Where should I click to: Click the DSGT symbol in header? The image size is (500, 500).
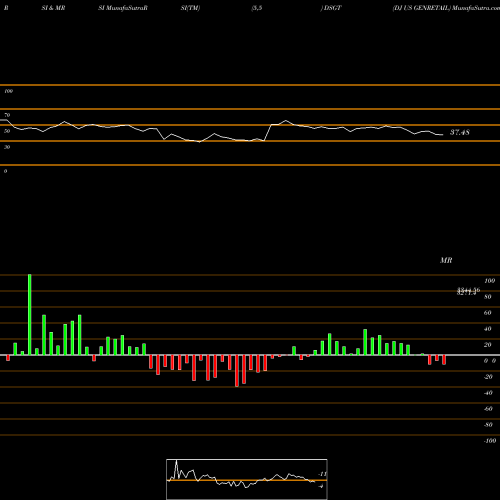[332, 8]
